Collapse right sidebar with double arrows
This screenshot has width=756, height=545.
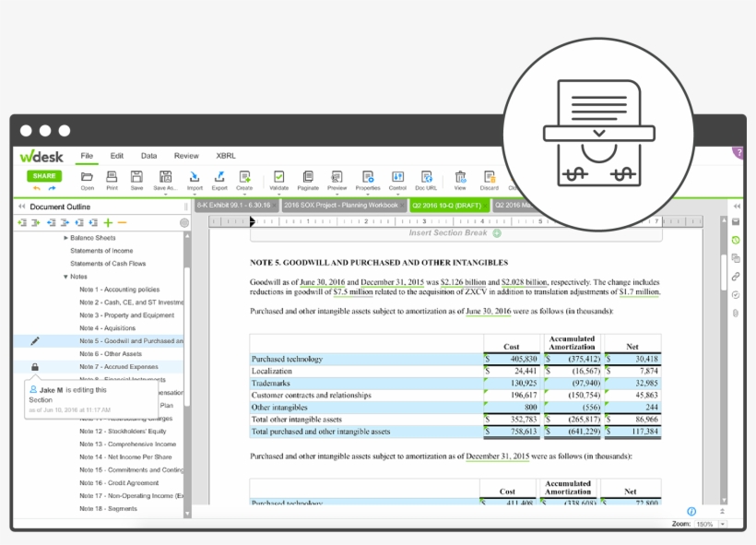click(737, 207)
